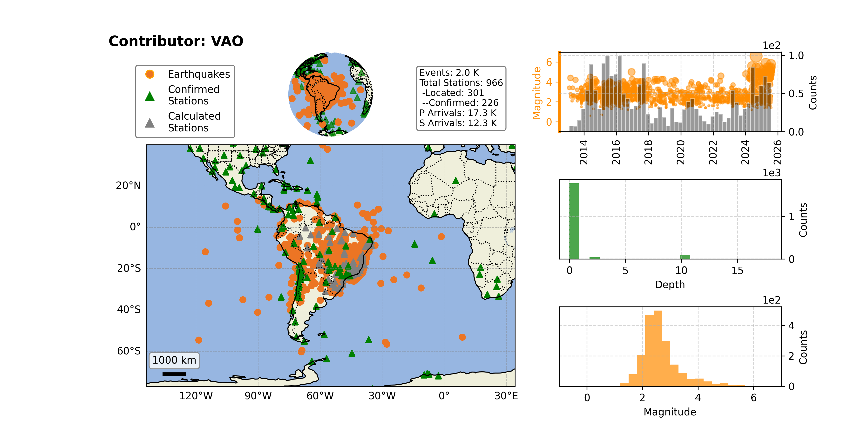868x434 pixels.
Task: Click the '2020' tick on the time axis
Action: point(681,152)
